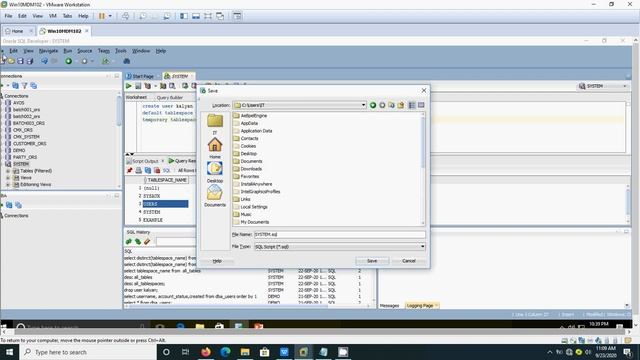Screen dimensions: 640x360
Task: Click the Help button in Save dialog
Action: 217,261
